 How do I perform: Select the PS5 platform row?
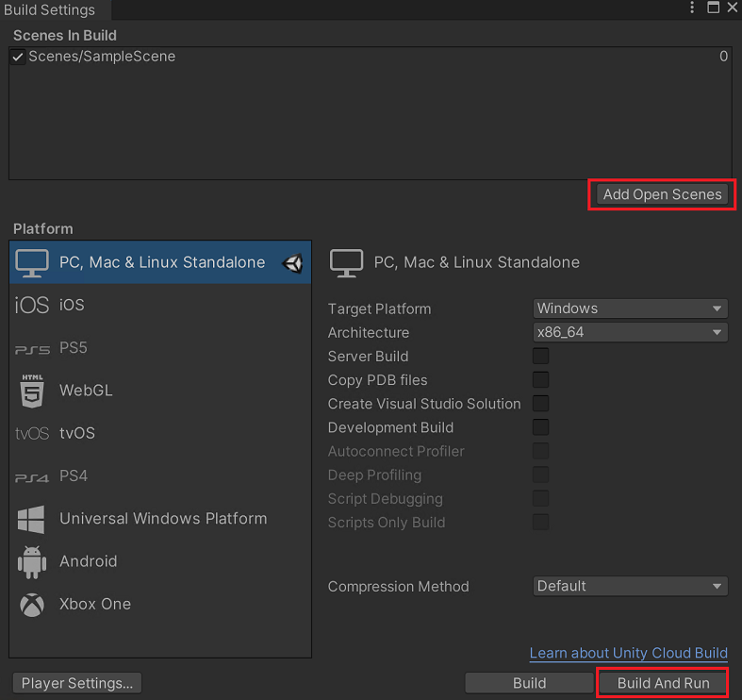point(160,347)
